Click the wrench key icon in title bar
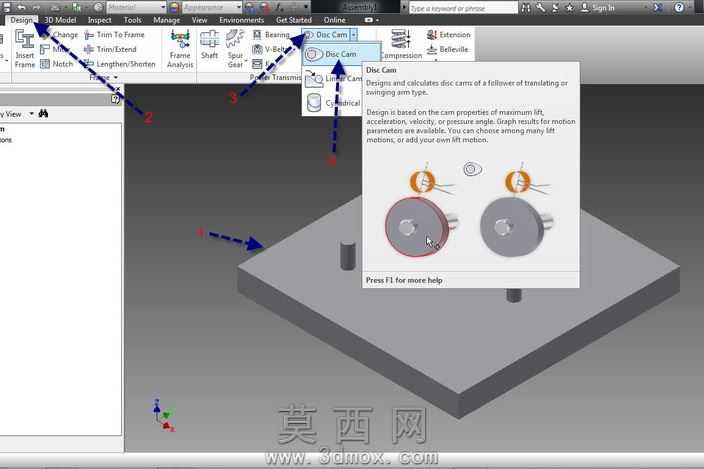 coord(541,8)
